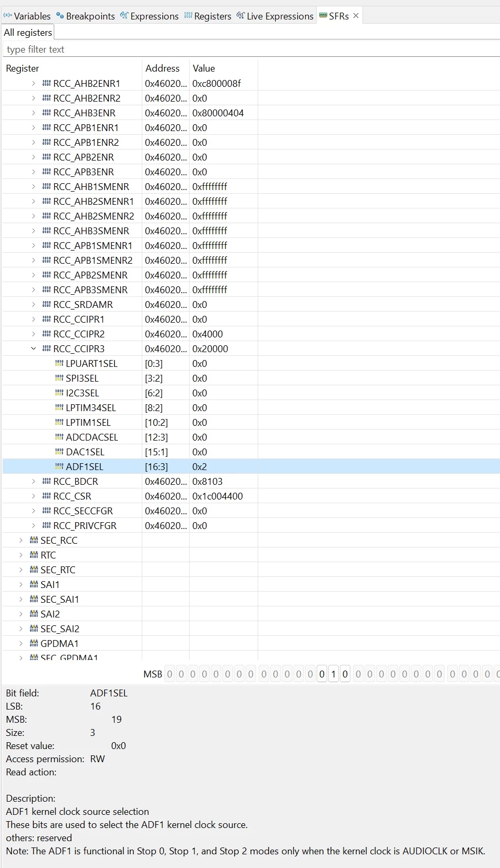Toggle bit 16 of ADF1SEL field
This screenshot has height=868, width=500.
pyautogui.click(x=345, y=674)
